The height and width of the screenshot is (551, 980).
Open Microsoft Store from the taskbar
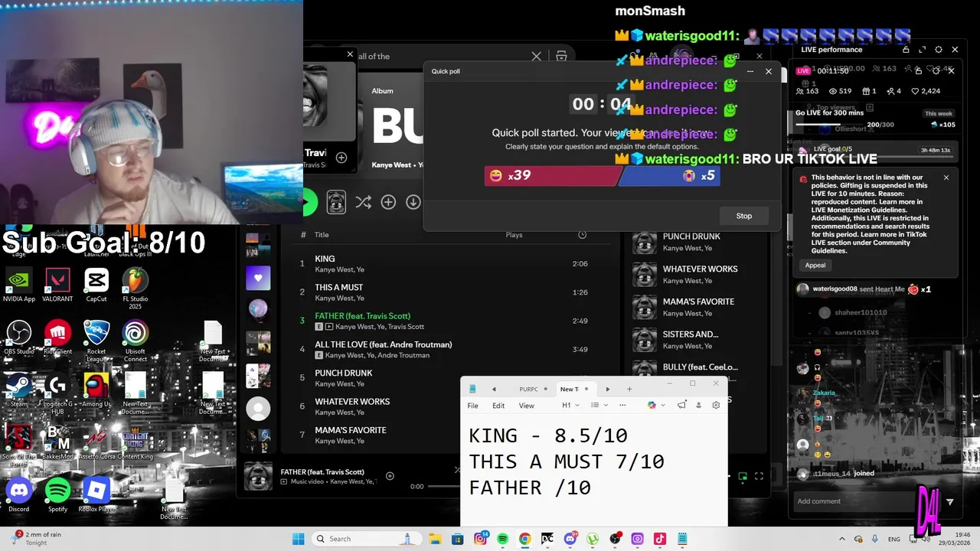tap(457, 539)
